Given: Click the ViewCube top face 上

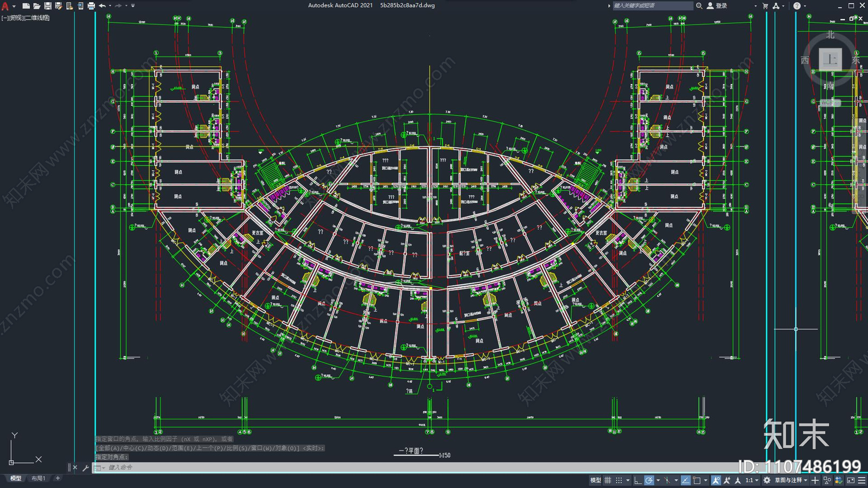Looking at the screenshot, I should click(830, 59).
